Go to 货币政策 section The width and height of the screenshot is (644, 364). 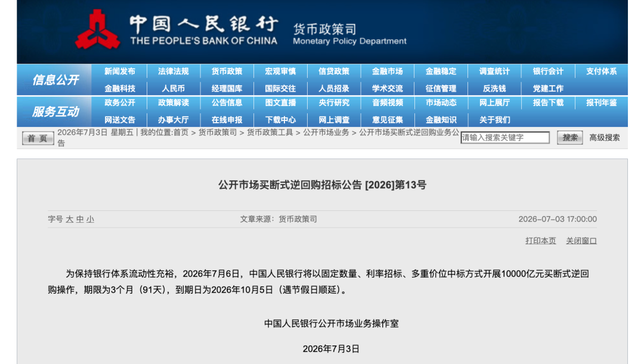point(227,71)
